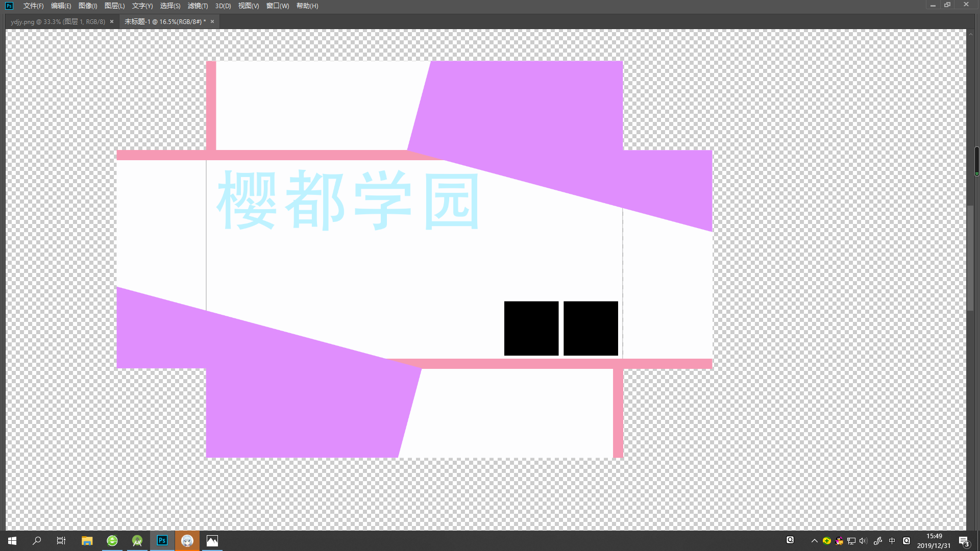Screen dimensions: 980x551
Task: Open Android Studio from the taskbar
Action: (137, 541)
